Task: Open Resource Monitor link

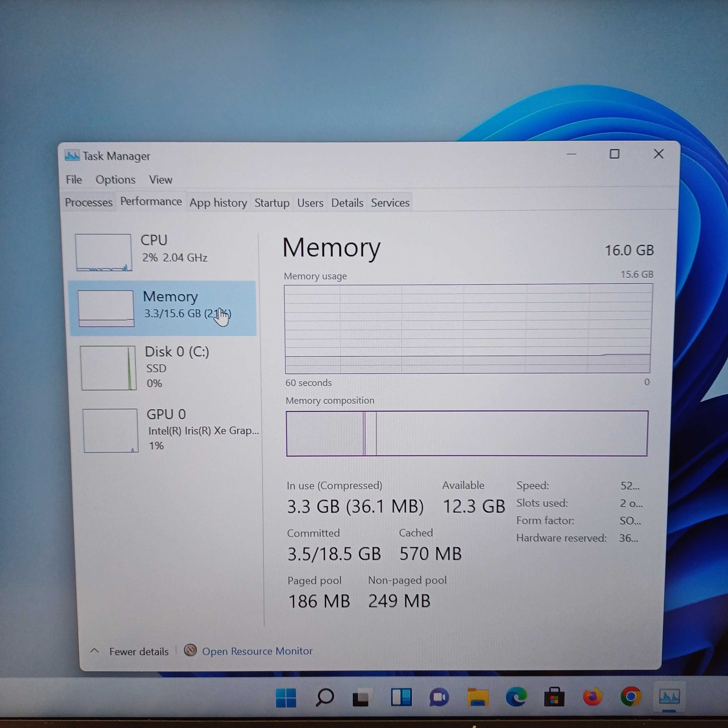Action: (x=257, y=651)
